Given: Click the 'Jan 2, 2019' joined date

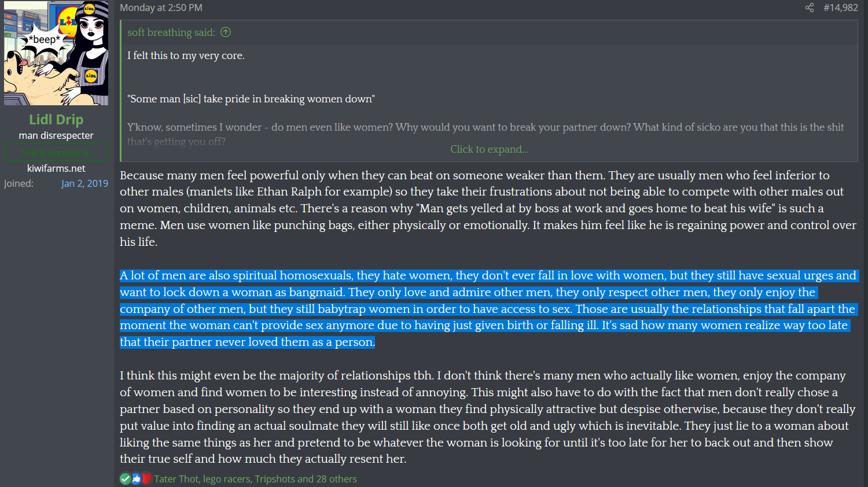Looking at the screenshot, I should point(84,183).
